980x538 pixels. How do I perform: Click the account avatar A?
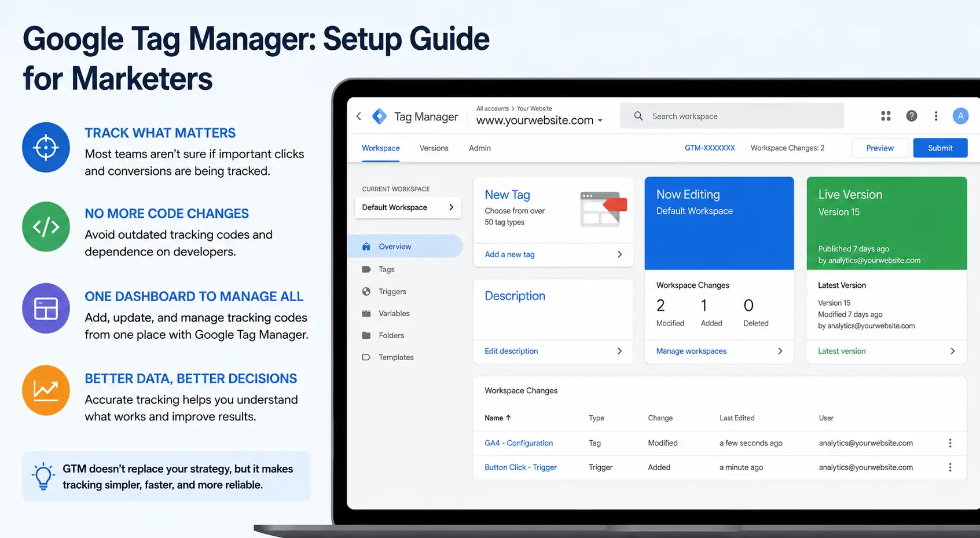[961, 116]
